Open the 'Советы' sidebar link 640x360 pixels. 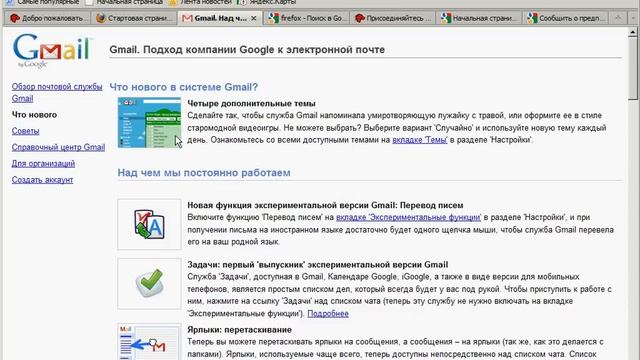(25, 131)
